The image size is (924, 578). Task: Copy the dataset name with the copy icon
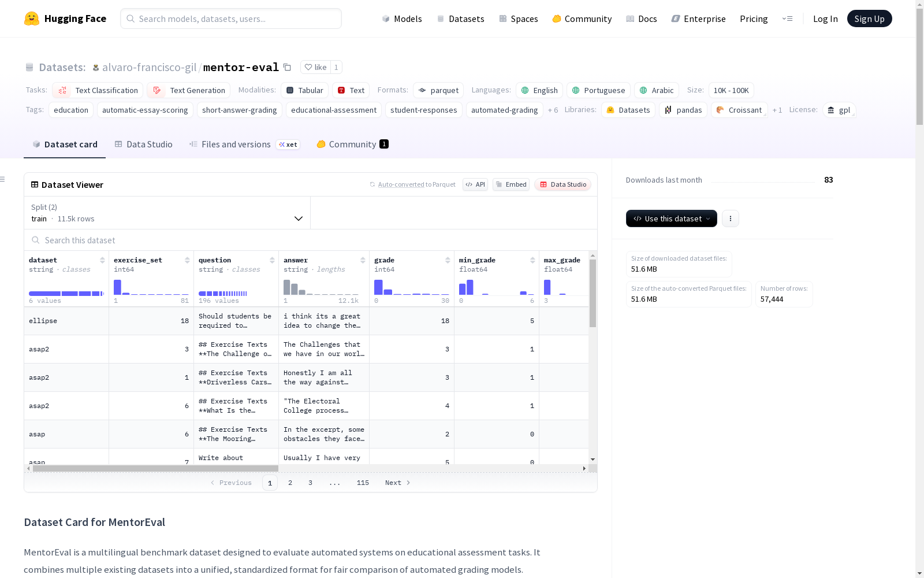point(287,67)
